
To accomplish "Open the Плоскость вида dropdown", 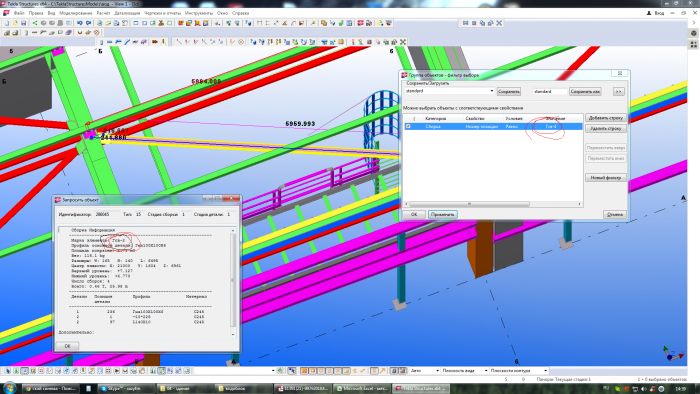I will (485, 371).
